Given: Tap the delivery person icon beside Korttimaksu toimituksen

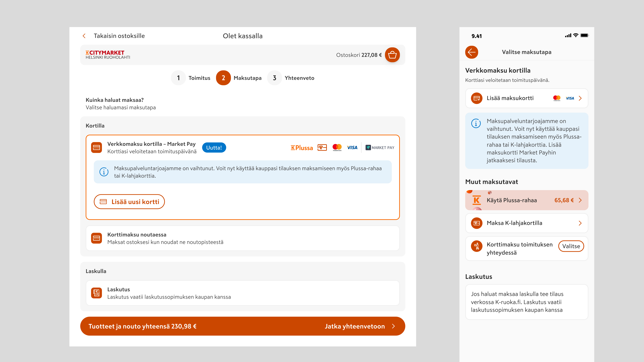Looking at the screenshot, I should tap(477, 246).
